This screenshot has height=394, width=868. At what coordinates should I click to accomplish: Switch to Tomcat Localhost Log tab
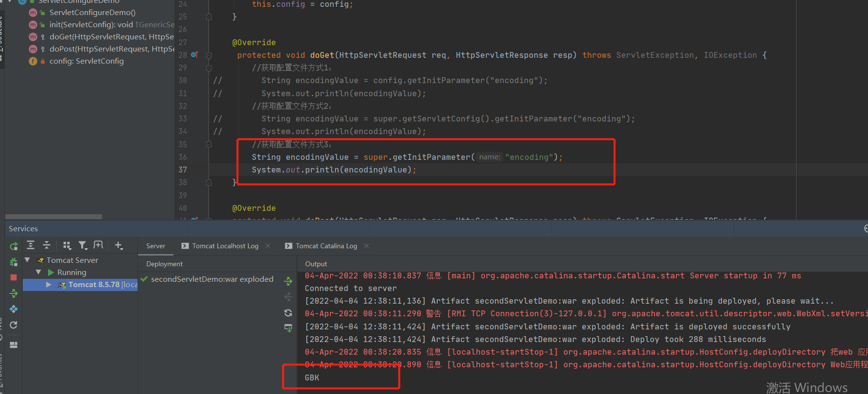coord(225,246)
